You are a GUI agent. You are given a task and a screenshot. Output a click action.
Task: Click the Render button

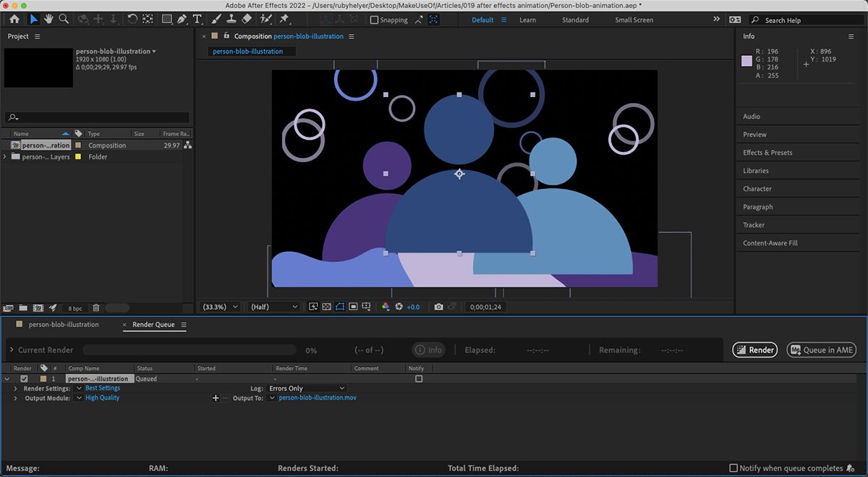754,350
